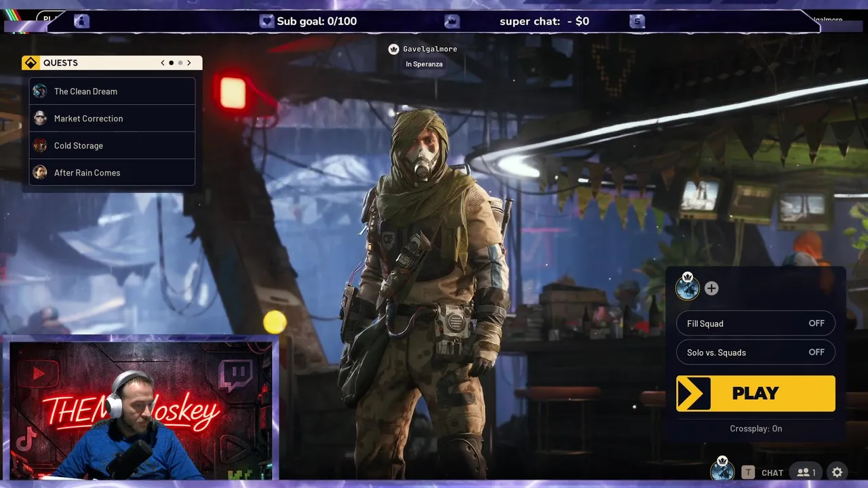The height and width of the screenshot is (488, 868).
Task: Select the first quests page dot
Action: (172, 63)
